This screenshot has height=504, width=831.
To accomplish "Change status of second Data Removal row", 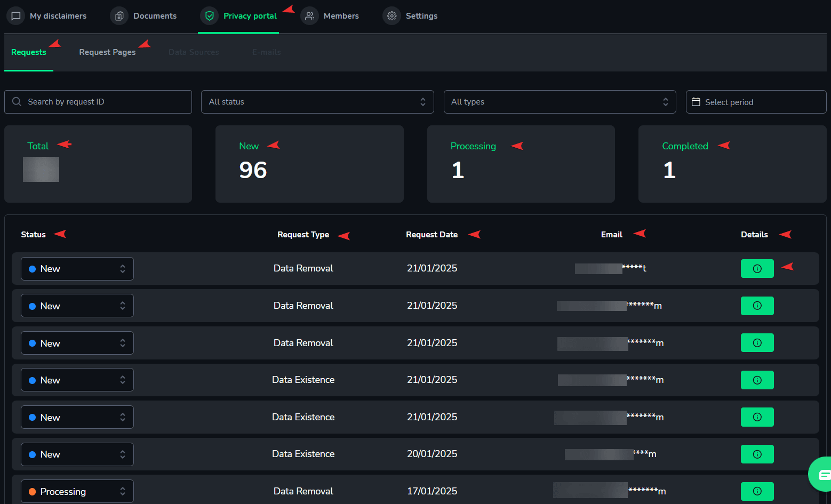I will click(77, 306).
